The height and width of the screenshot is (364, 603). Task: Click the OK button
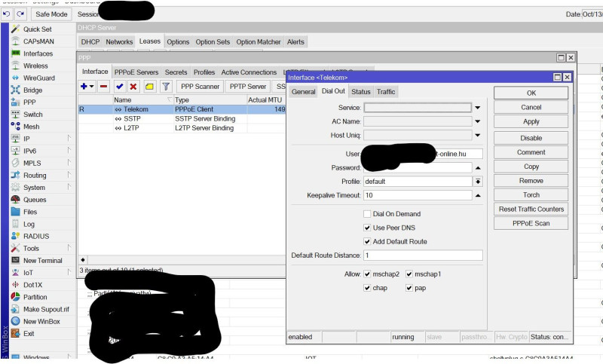point(531,93)
